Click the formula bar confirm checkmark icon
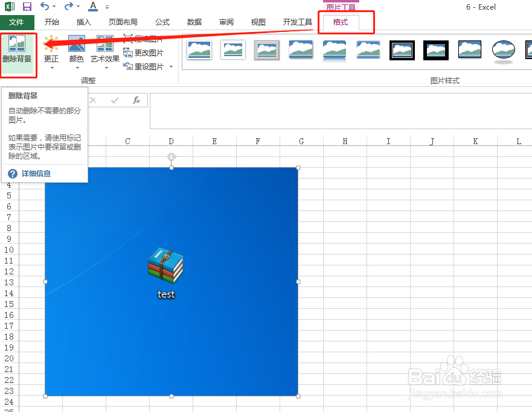 pyautogui.click(x=115, y=100)
